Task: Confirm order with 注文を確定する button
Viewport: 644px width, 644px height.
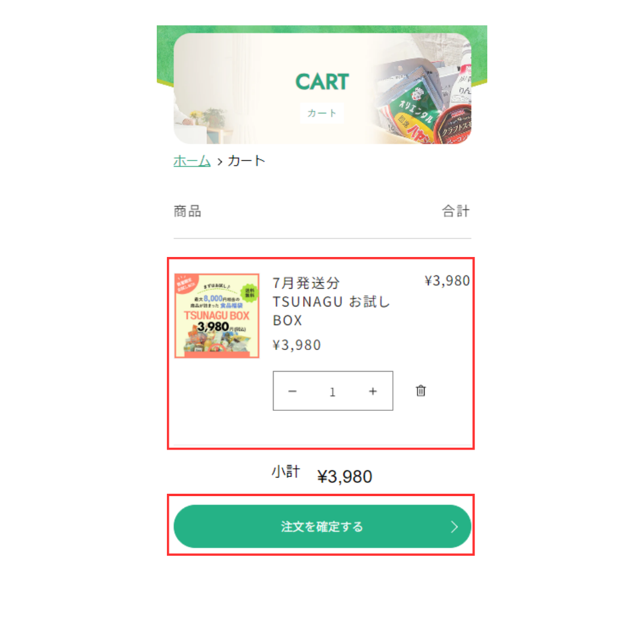Action: (323, 526)
